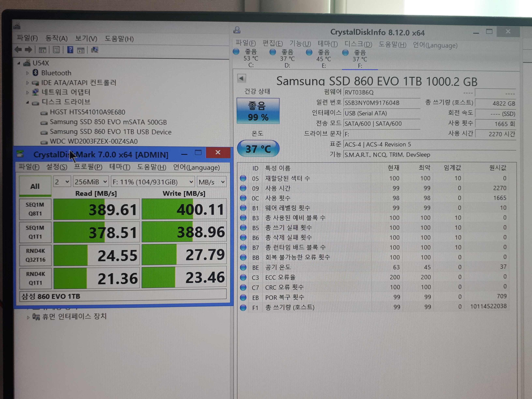The width and height of the screenshot is (532, 399).
Task: Click the 37 °C temperature button
Action: 258,149
